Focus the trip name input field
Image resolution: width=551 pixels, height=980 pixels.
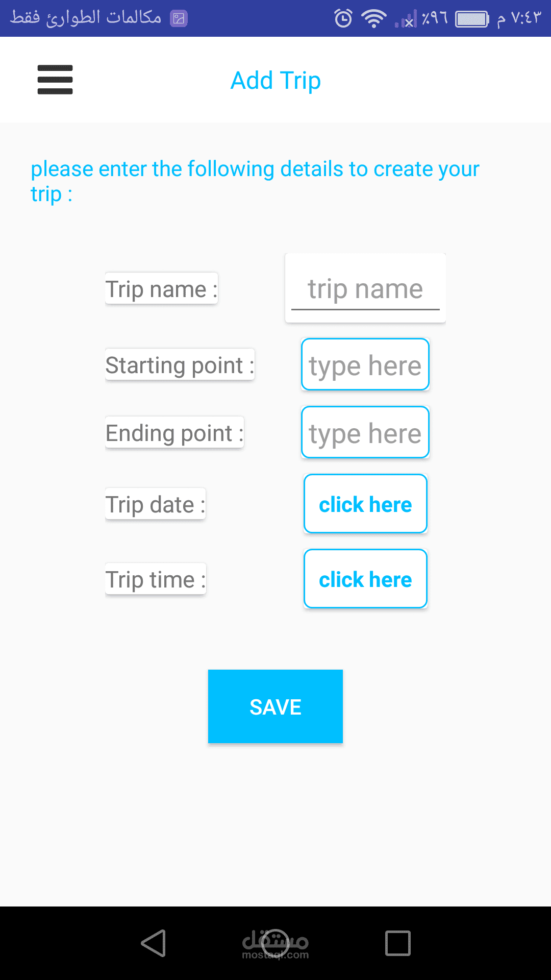pyautogui.click(x=365, y=289)
